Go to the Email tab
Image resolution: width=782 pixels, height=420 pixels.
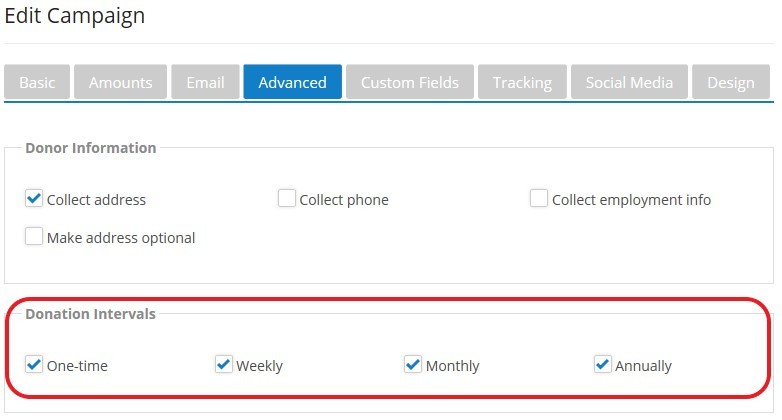205,82
